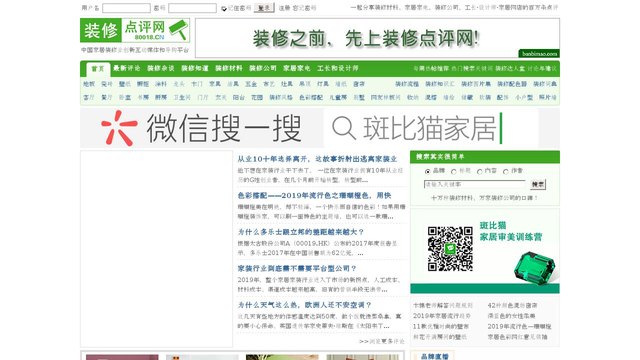Open the 色彩搭配 category link

(311, 97)
